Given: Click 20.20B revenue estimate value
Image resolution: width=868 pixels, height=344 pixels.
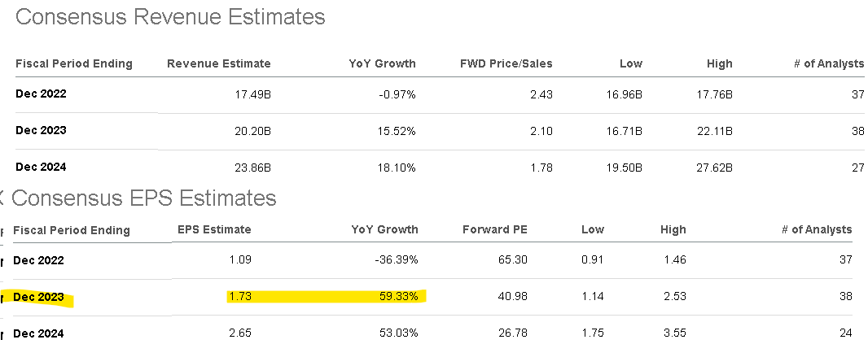Looking at the screenshot, I should pos(252,130).
